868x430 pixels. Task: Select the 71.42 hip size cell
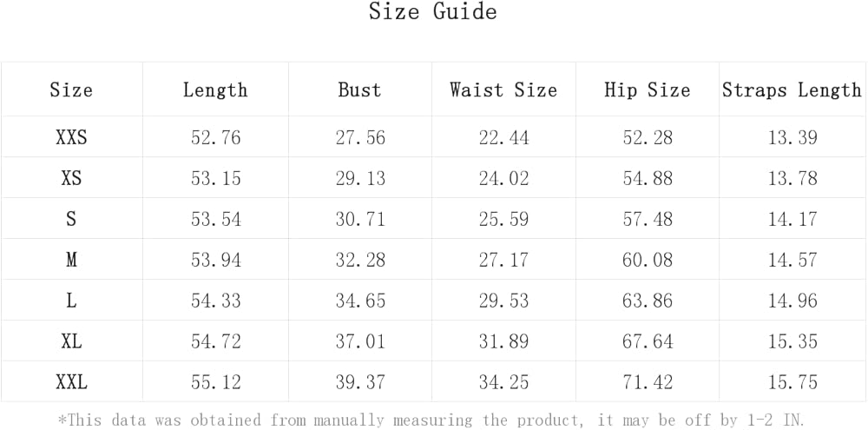click(x=648, y=382)
